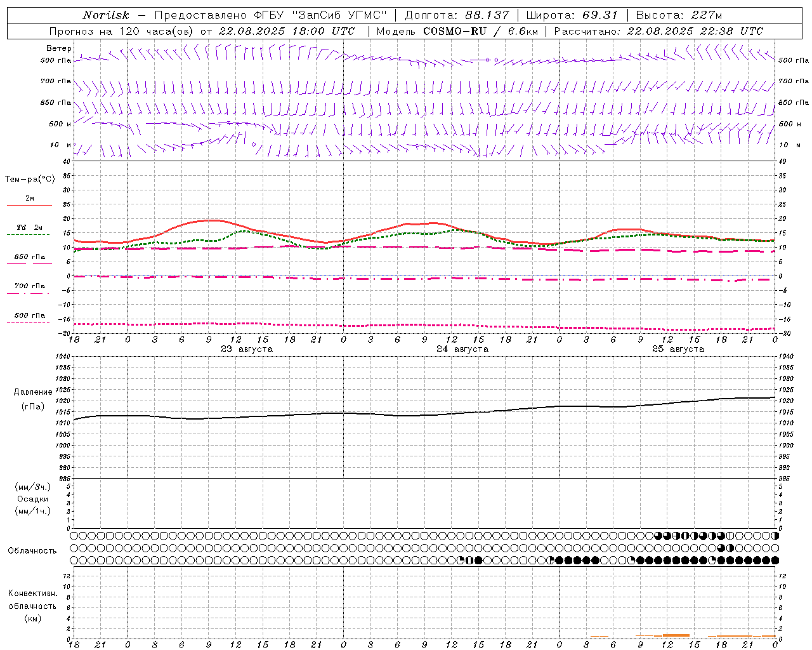
Task: Click the forecast start "22.08.2025 18:00 UTC"
Action: 287,31
